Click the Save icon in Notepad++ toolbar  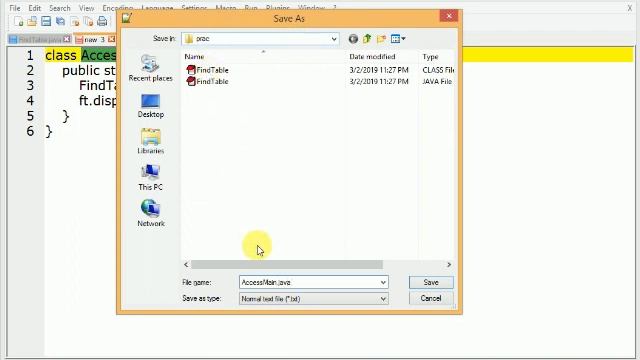[x=46, y=21]
